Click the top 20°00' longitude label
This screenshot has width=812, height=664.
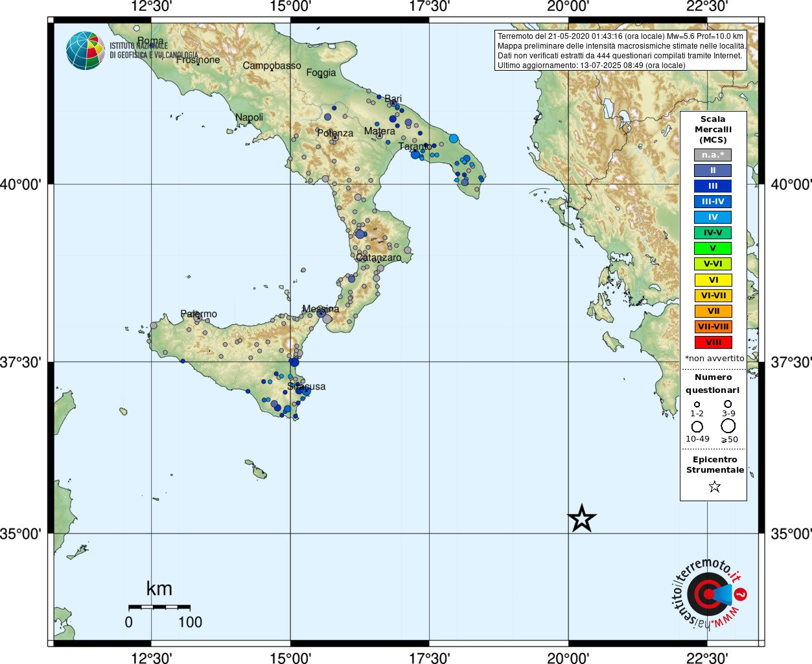pyautogui.click(x=568, y=7)
